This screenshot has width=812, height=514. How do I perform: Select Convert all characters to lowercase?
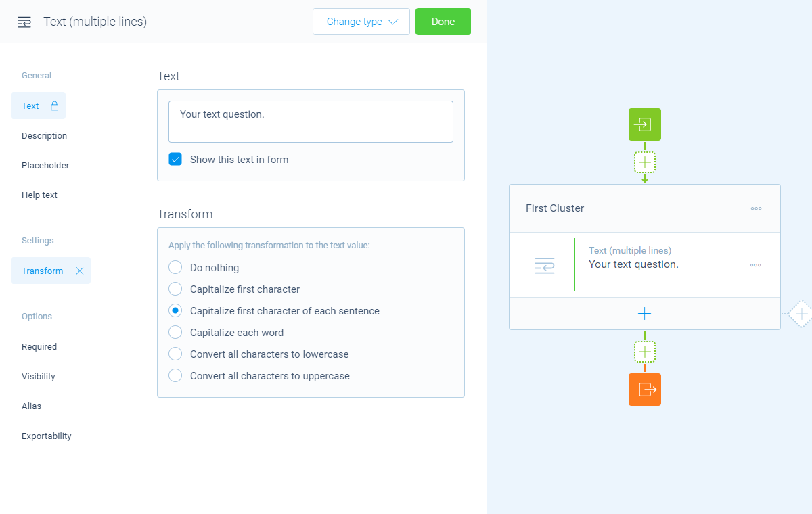(175, 354)
